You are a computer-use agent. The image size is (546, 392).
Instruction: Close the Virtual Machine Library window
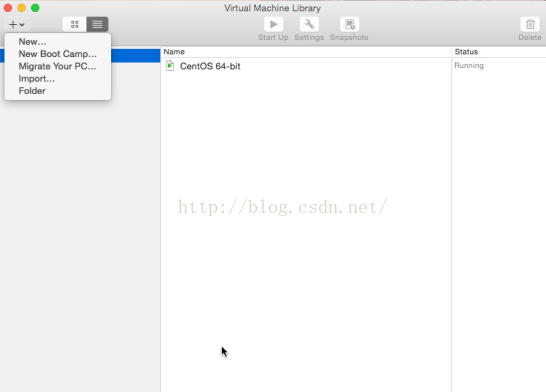(8, 8)
